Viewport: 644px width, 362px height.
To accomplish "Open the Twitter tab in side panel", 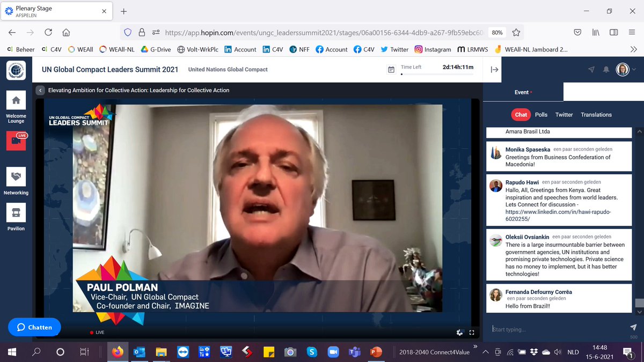I will (x=564, y=114).
